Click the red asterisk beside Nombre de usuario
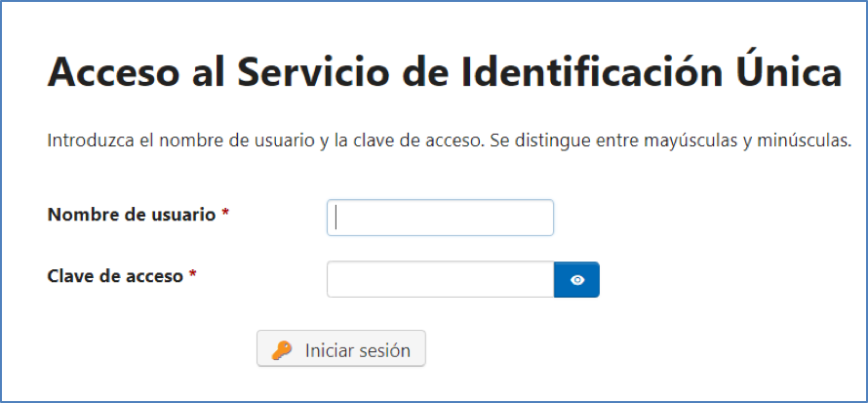This screenshot has height=403, width=868. click(225, 213)
